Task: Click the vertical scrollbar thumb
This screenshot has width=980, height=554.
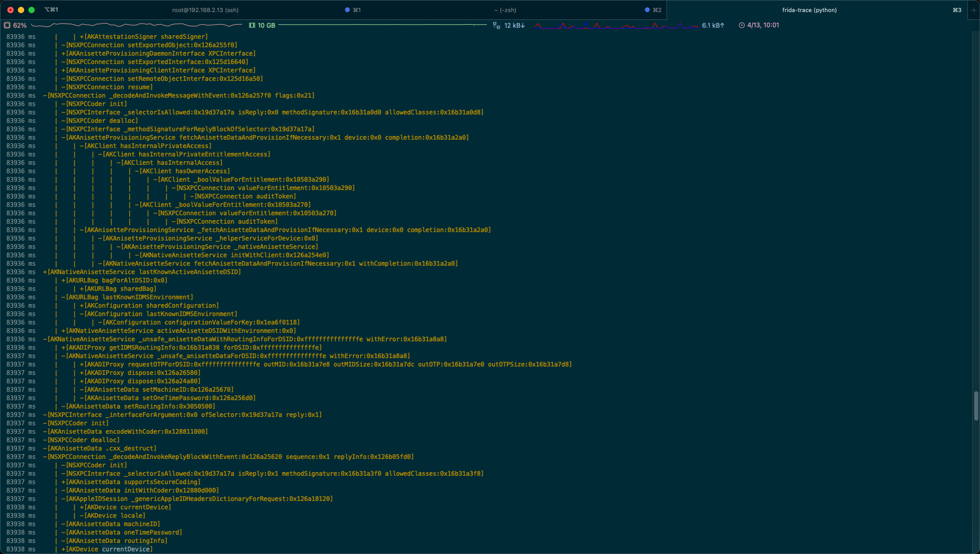Action: coord(976,405)
